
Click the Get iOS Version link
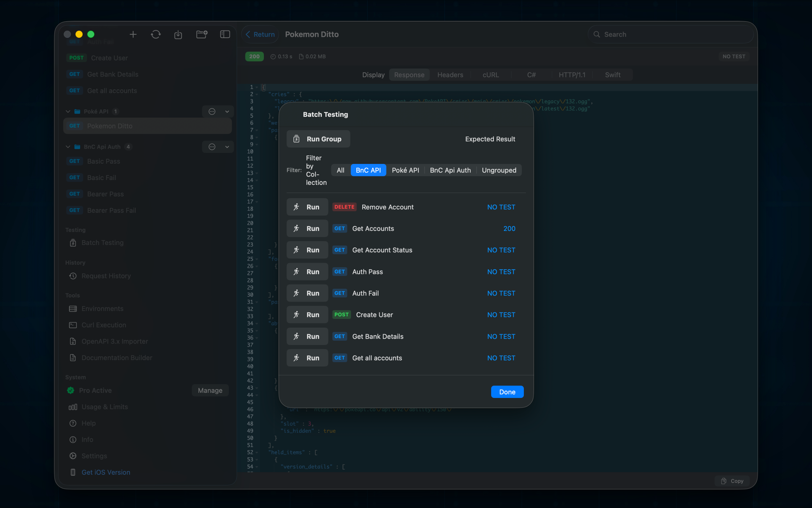[x=106, y=472]
